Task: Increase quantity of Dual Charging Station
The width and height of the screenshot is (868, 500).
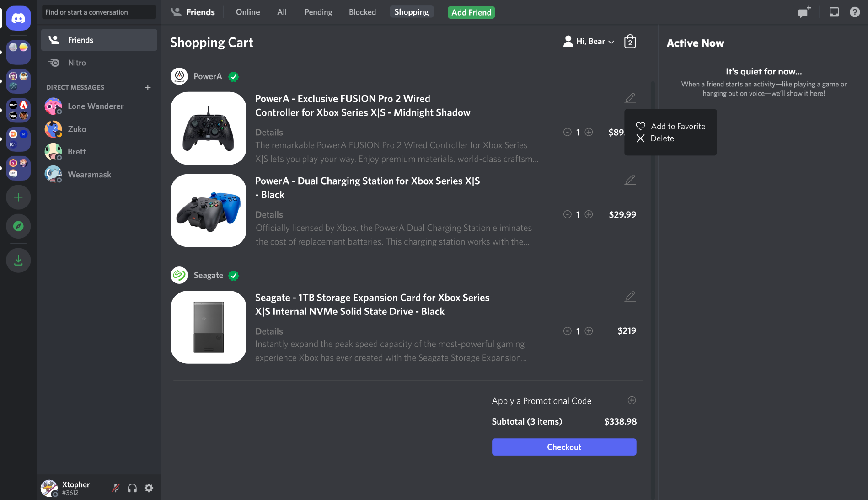Action: coord(589,214)
